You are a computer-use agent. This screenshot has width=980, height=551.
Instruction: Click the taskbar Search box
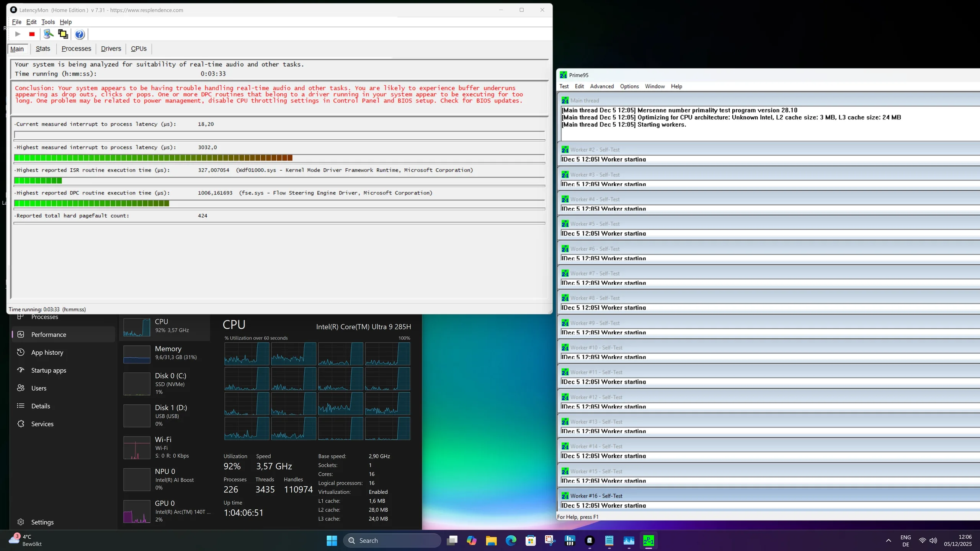[392, 540]
